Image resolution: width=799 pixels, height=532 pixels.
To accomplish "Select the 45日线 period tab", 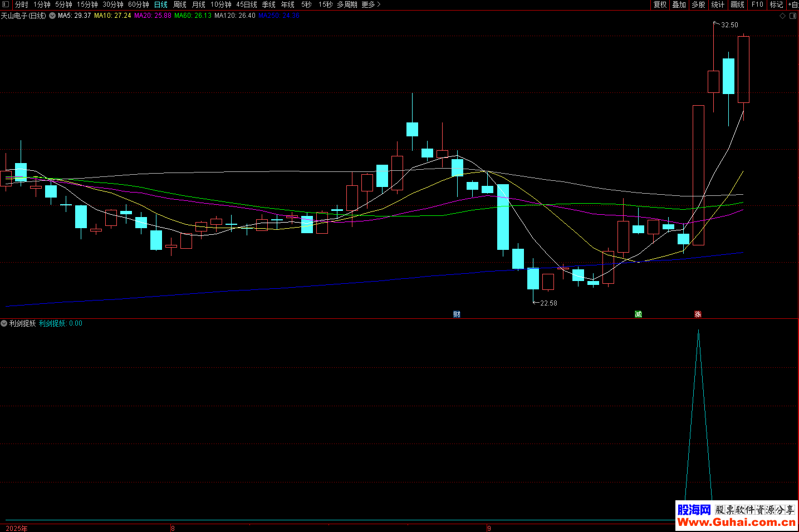I will point(247,4).
